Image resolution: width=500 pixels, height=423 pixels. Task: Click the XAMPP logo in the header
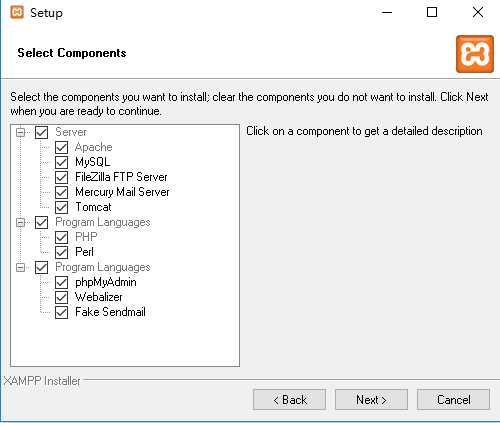[475, 54]
